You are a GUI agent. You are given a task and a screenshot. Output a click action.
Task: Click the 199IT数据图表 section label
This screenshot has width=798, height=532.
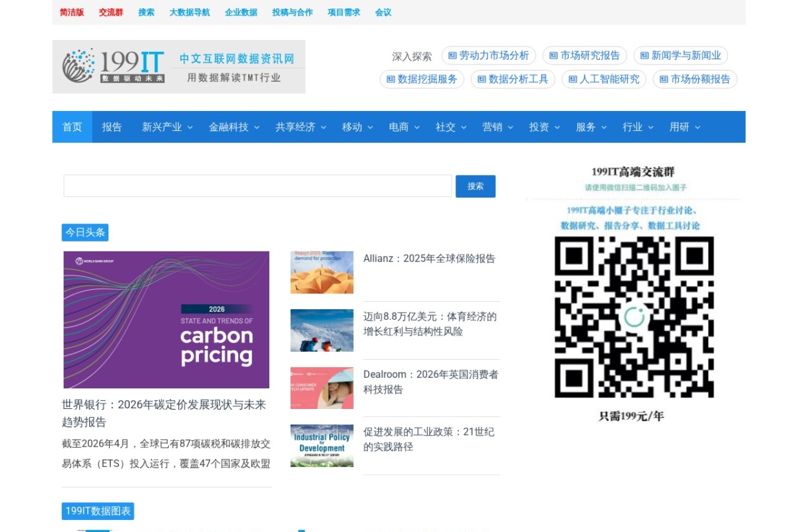[x=98, y=511]
